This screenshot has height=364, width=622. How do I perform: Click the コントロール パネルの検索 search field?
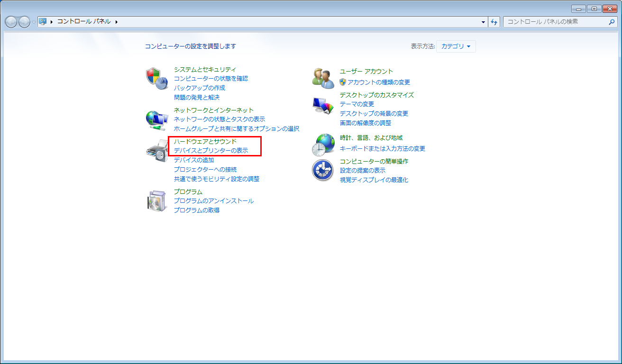(x=555, y=22)
